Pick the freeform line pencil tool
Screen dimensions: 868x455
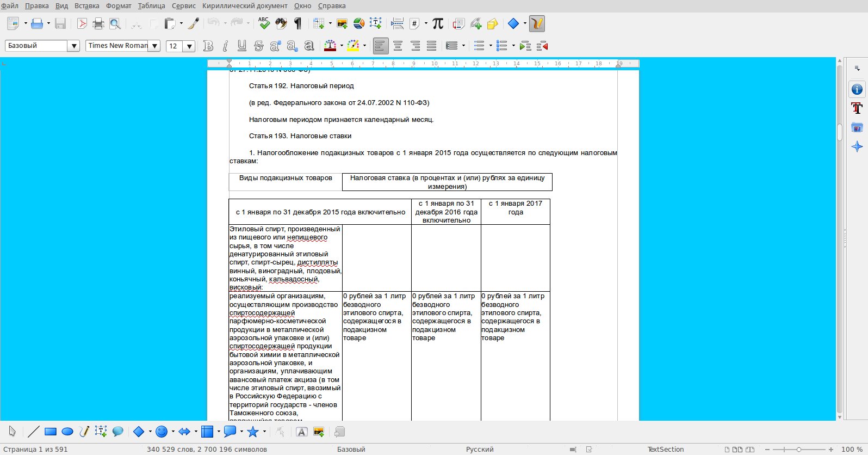(x=84, y=432)
